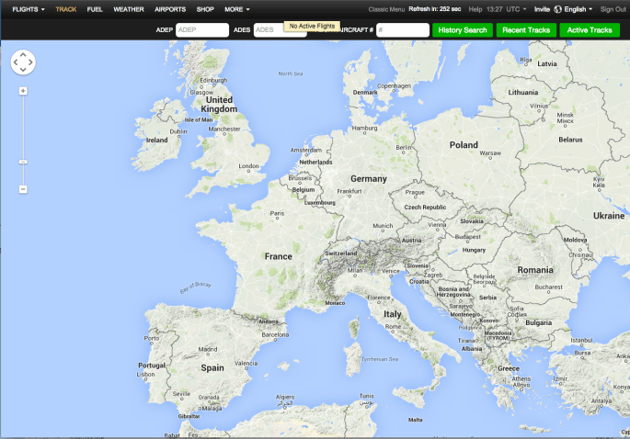Show Recent Tracks
630x439 pixels.
point(526,30)
